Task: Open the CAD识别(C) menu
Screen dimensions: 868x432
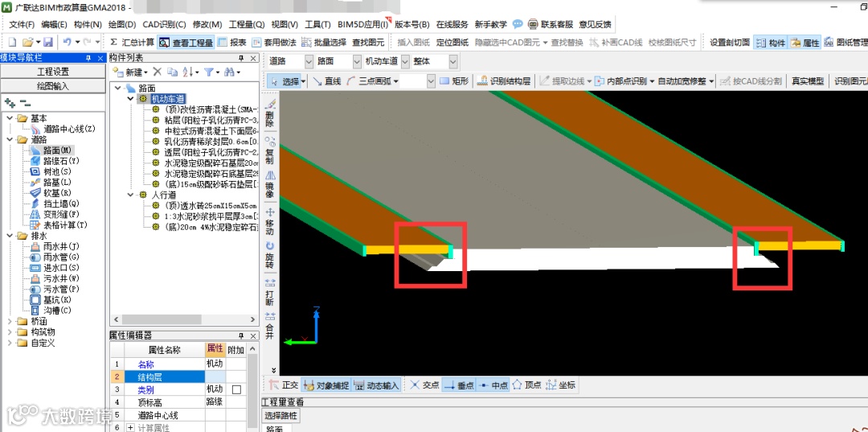Action: tap(164, 24)
